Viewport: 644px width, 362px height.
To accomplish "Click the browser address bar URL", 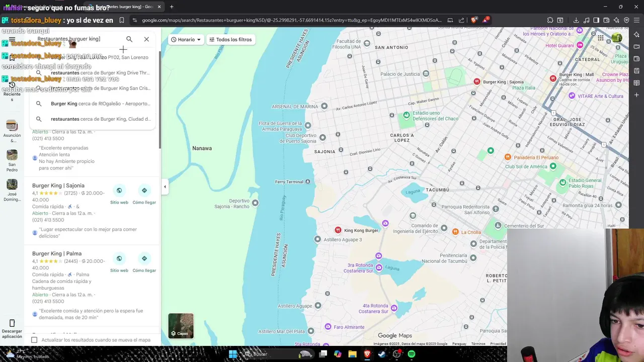I will [x=292, y=20].
